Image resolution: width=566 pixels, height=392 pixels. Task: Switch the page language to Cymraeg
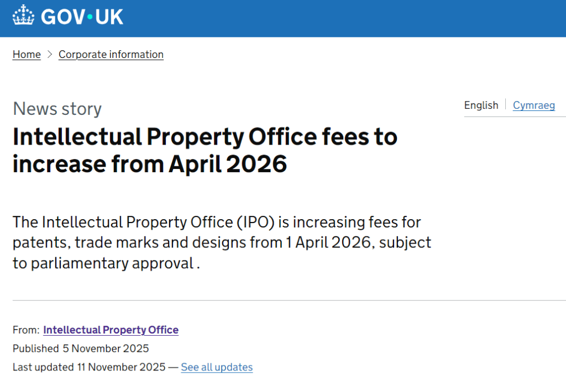click(533, 105)
